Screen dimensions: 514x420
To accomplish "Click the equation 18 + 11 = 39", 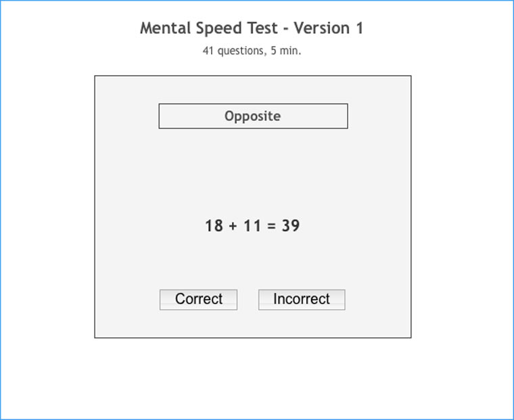I will (252, 226).
